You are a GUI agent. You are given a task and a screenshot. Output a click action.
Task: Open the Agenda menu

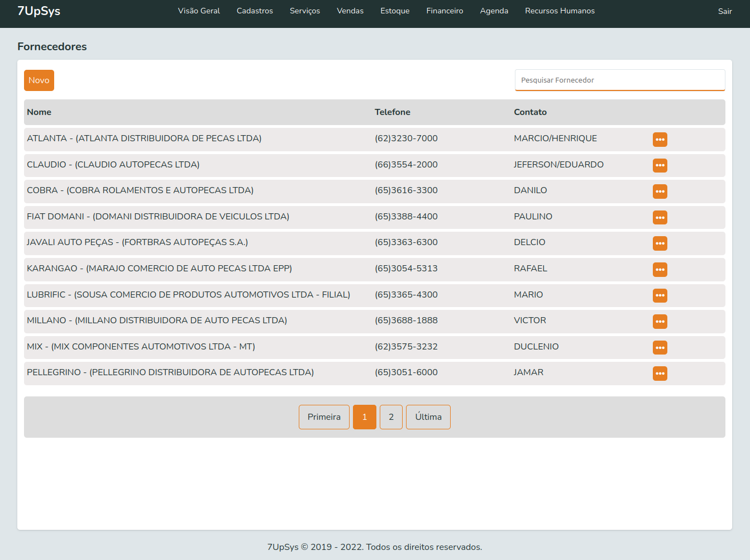(494, 11)
